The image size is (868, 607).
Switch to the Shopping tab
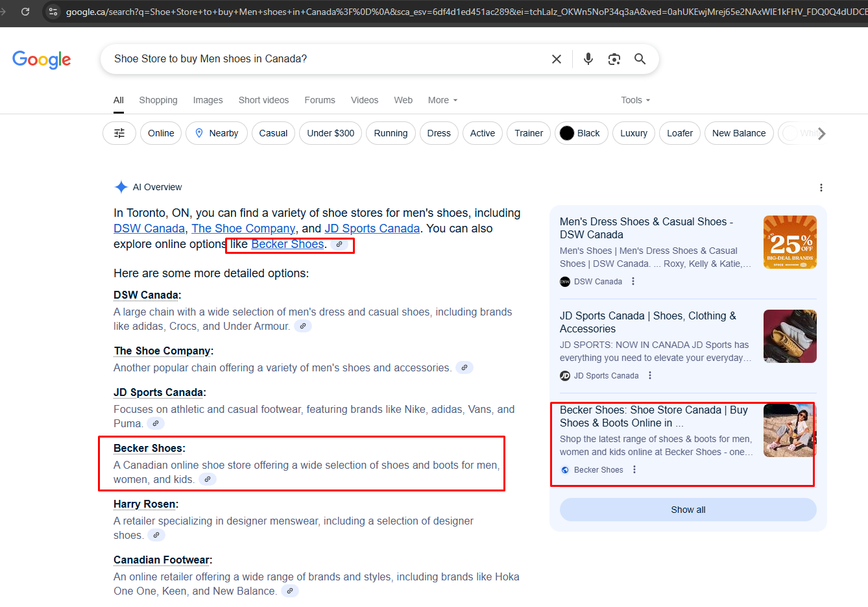(x=158, y=100)
